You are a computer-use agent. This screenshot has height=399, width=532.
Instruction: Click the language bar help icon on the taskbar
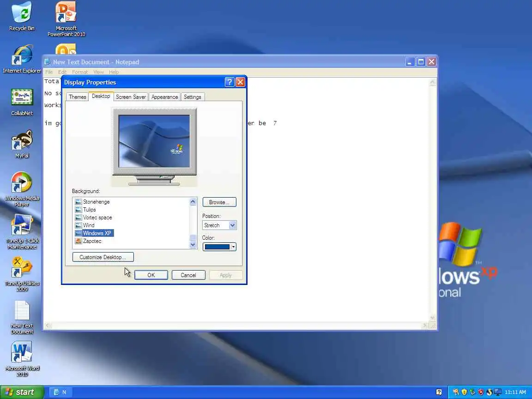(439, 392)
